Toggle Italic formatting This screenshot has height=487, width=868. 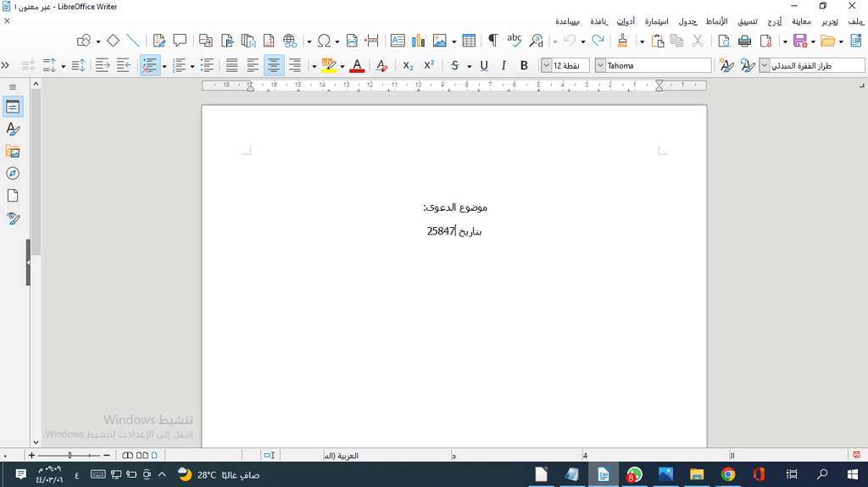coord(504,65)
